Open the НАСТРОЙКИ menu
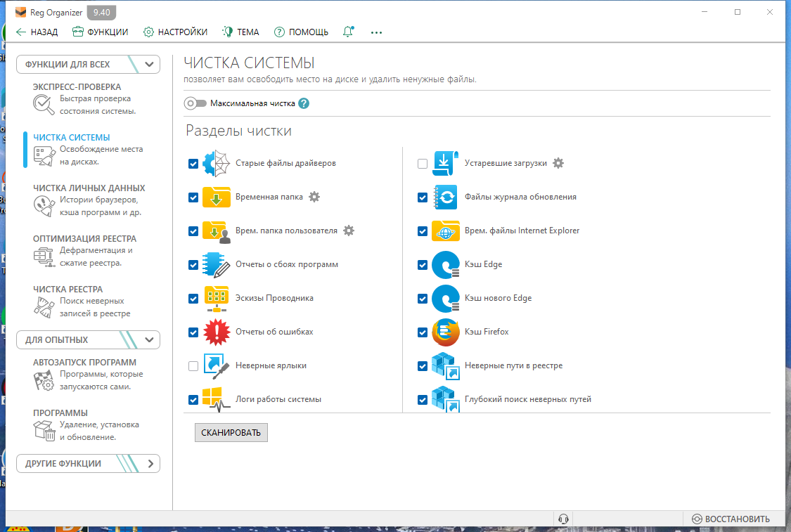791x532 pixels. point(175,32)
